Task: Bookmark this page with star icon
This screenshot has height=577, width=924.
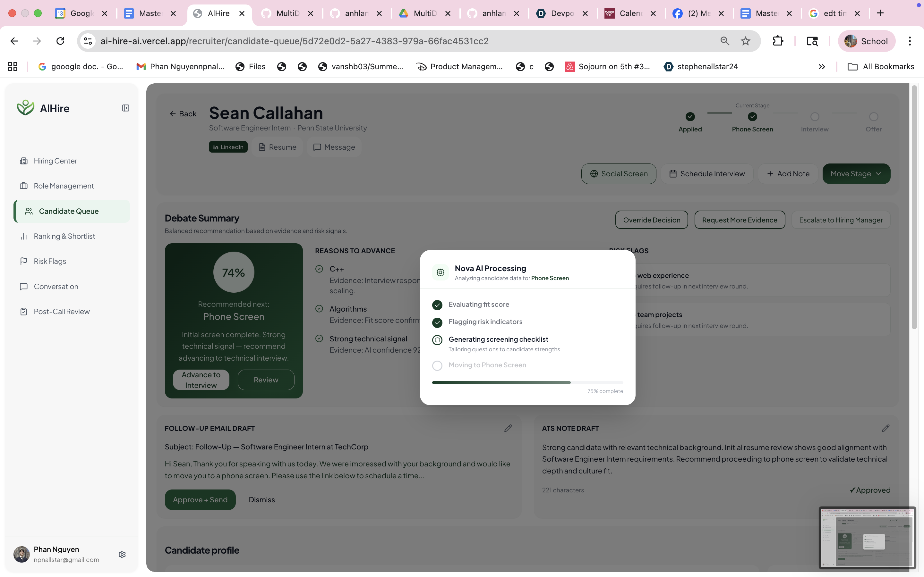Action: coord(745,41)
